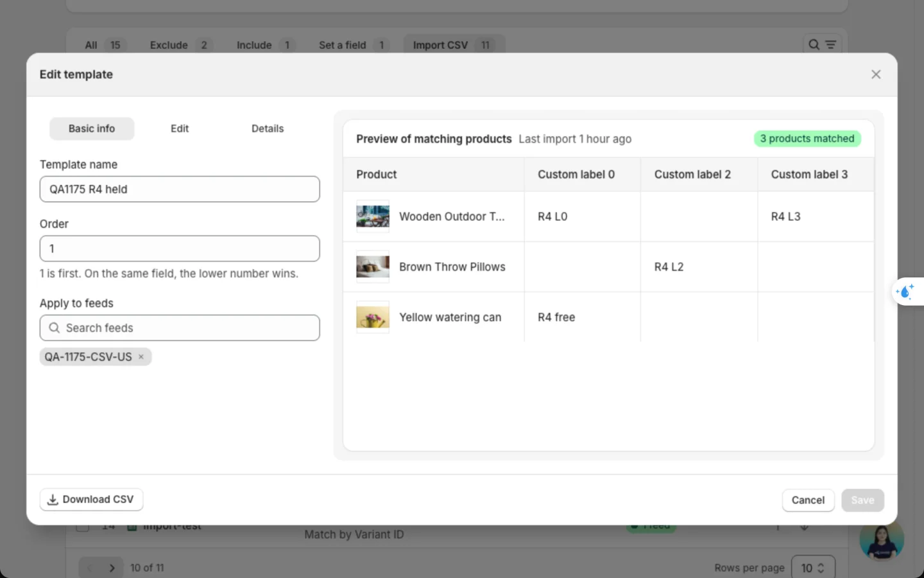Click the Last import 1 hour ago text
The width and height of the screenshot is (924, 578).
pyautogui.click(x=575, y=139)
